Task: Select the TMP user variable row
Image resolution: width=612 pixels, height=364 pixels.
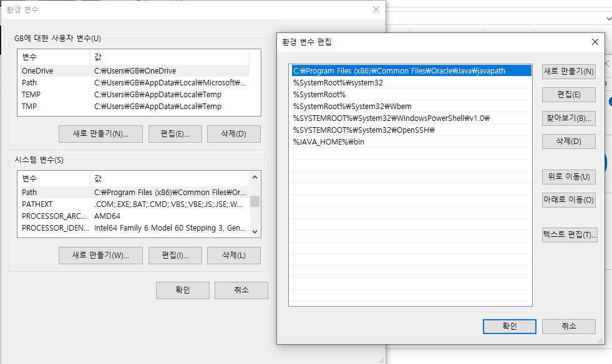Action: tap(135, 106)
